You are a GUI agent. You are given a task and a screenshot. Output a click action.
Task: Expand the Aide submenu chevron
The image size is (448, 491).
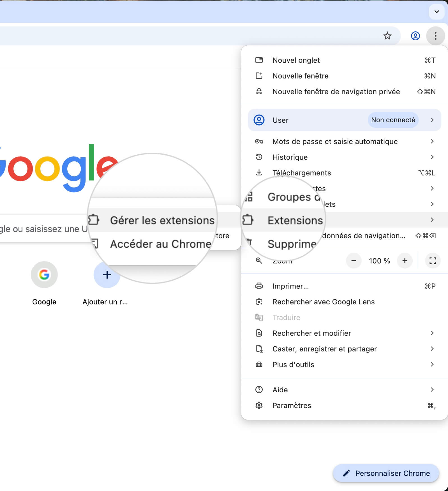[x=432, y=390]
